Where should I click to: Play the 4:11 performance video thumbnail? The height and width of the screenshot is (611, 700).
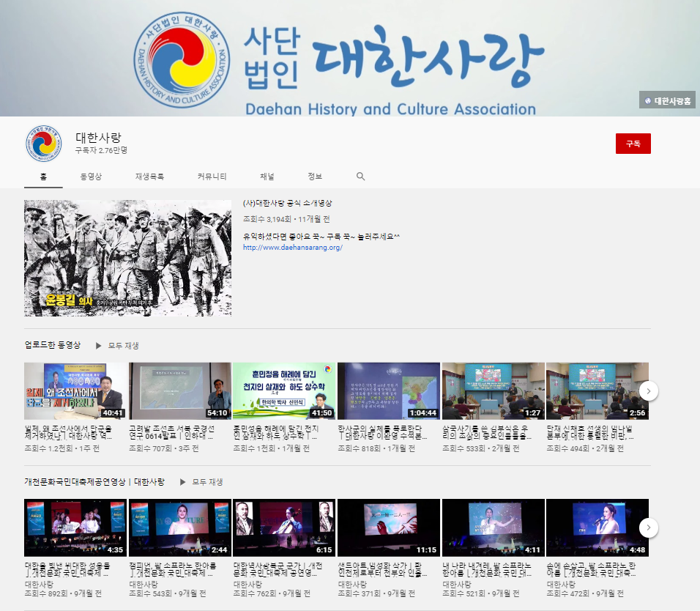tap(494, 528)
